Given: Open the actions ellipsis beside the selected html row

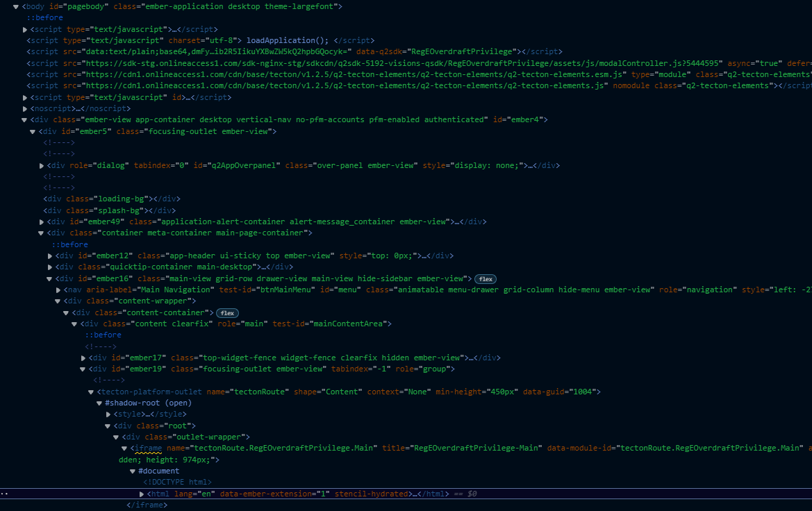Looking at the screenshot, I should (x=5, y=494).
